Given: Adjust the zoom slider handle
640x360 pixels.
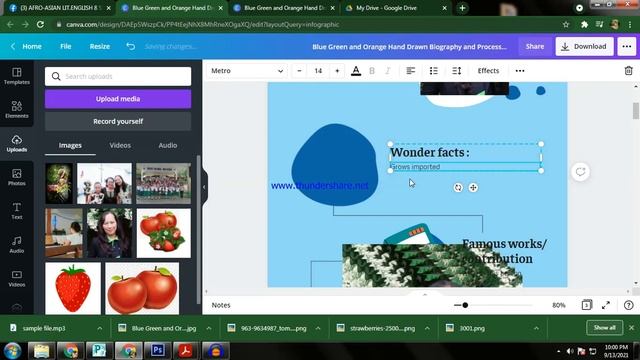Looking at the screenshot, I should coord(465,305).
